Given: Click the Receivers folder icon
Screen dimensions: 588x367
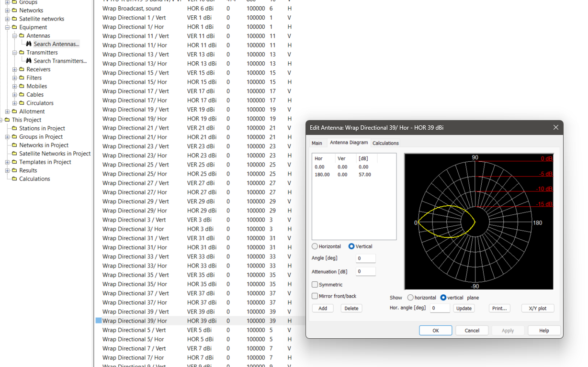Looking at the screenshot, I should [22, 69].
